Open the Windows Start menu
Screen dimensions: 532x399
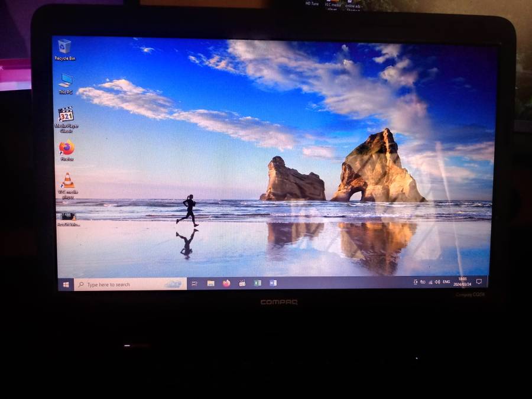click(65, 284)
